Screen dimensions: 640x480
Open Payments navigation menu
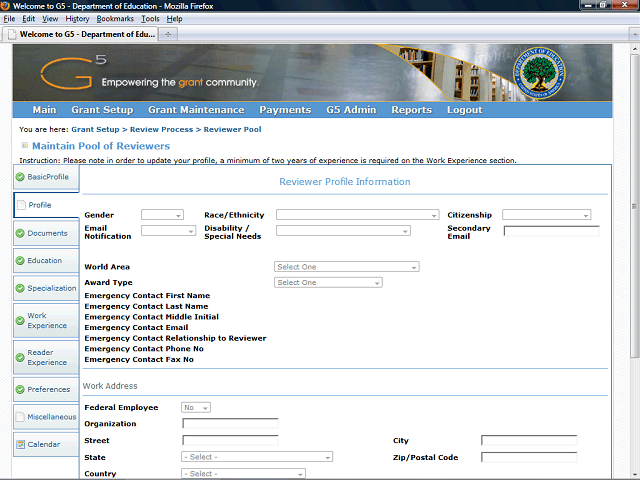pyautogui.click(x=285, y=110)
